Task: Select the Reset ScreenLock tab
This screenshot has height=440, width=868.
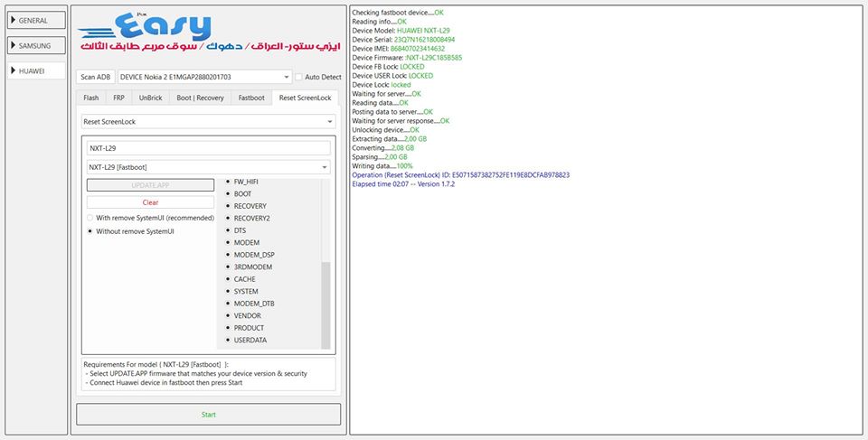Action: point(305,98)
